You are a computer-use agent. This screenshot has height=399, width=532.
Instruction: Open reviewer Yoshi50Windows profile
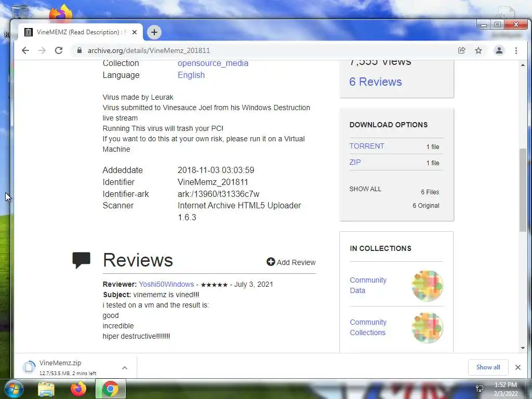166,284
